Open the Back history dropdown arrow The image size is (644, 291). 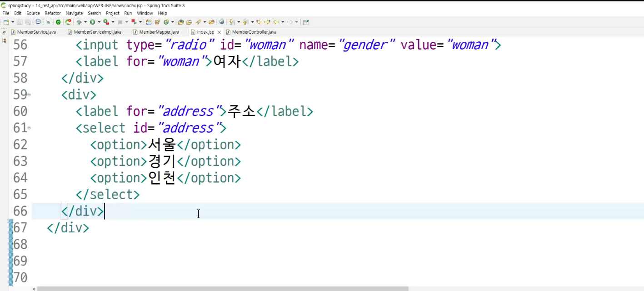click(283, 22)
